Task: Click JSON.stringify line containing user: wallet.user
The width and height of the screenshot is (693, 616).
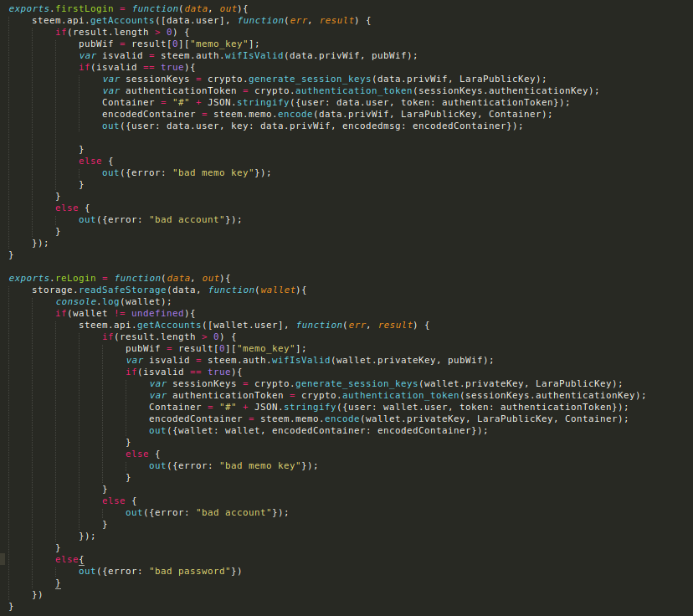Action: coord(388,407)
